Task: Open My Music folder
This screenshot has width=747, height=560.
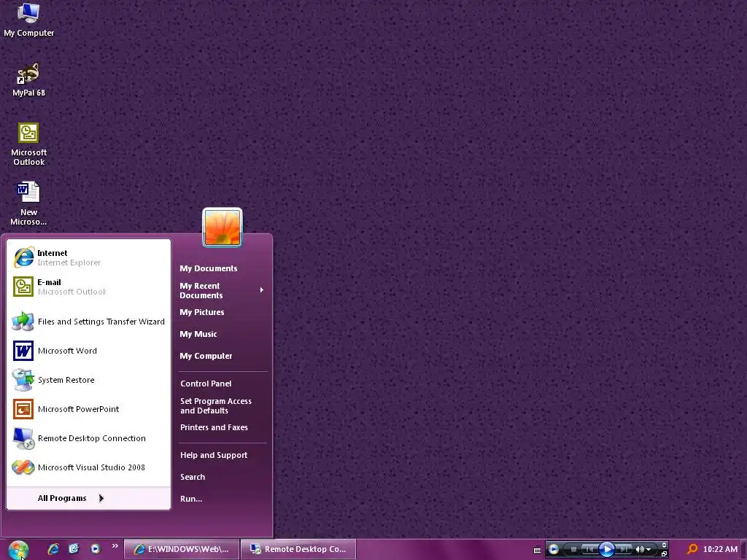Action: point(198,334)
